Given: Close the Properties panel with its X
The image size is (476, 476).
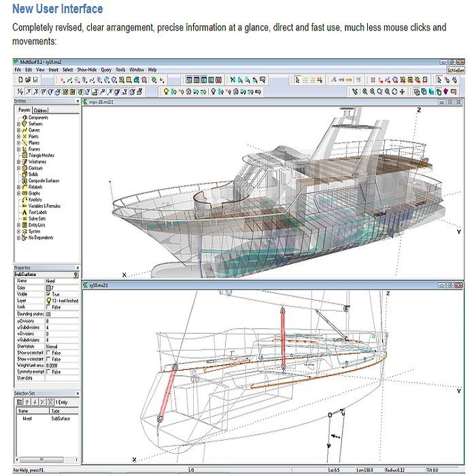Looking at the screenshot, I should click(x=78, y=268).
